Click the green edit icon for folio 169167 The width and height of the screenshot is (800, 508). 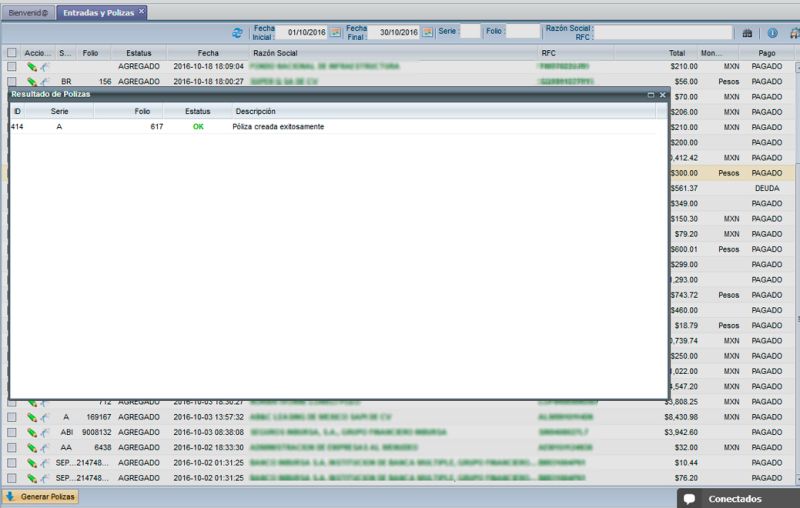[x=32, y=417]
